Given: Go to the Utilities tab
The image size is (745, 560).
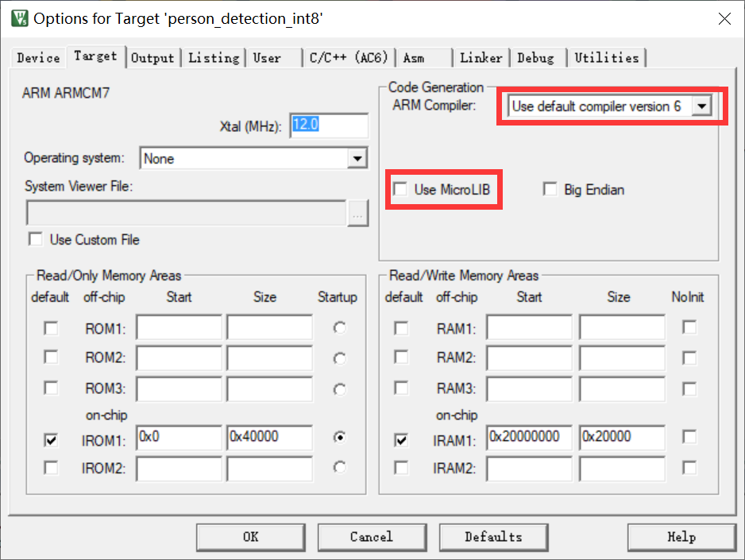Looking at the screenshot, I should click(x=607, y=58).
